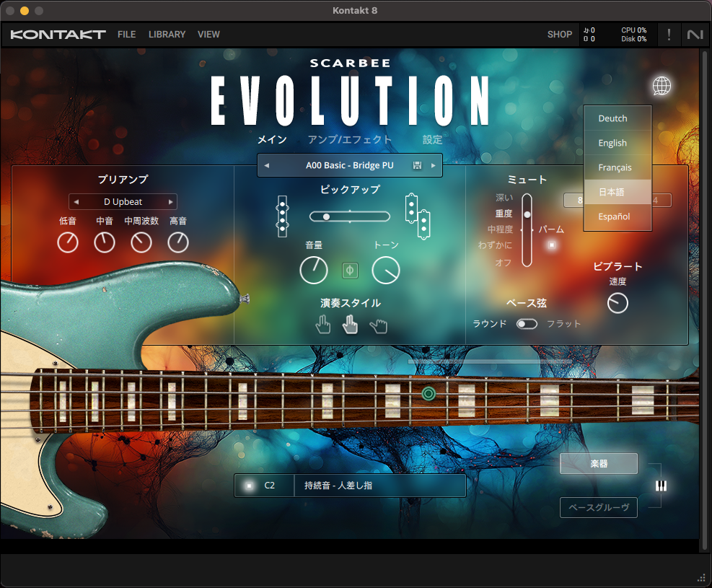
Task: Toggle the palm mute button
Action: pos(553,245)
